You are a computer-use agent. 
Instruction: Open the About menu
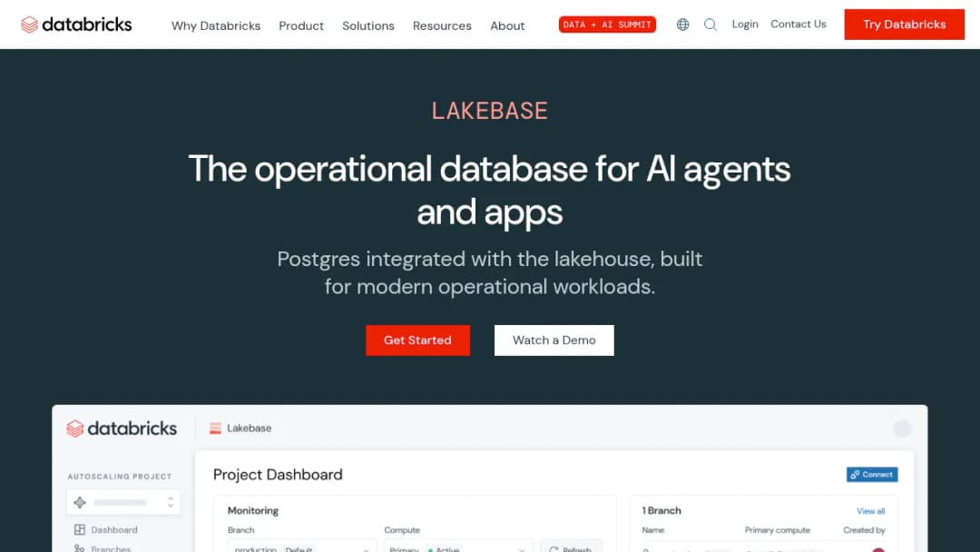click(507, 25)
